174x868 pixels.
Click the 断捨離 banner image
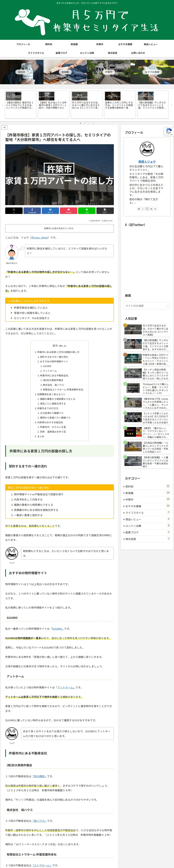pos(65,72)
